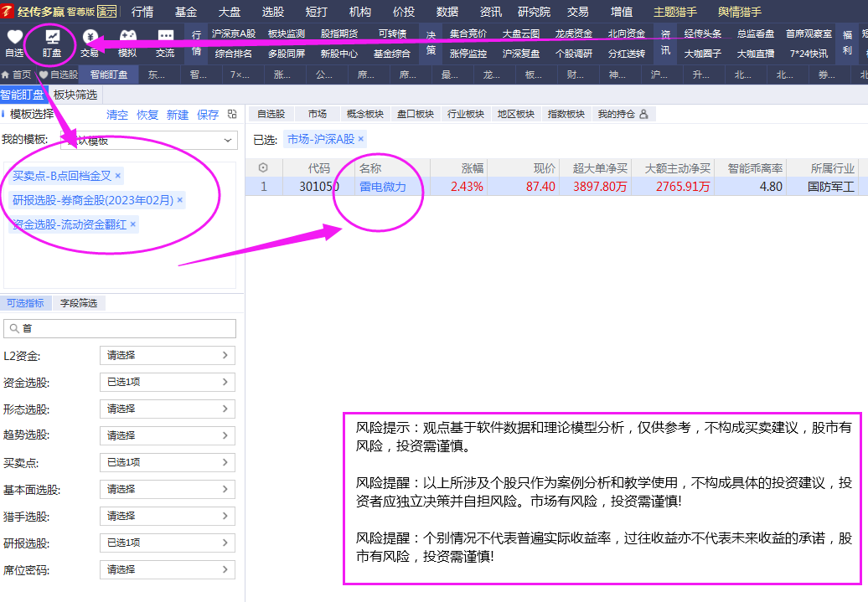Open 涨停监控 in the toolbar
The width and height of the screenshot is (868, 602).
point(468,54)
